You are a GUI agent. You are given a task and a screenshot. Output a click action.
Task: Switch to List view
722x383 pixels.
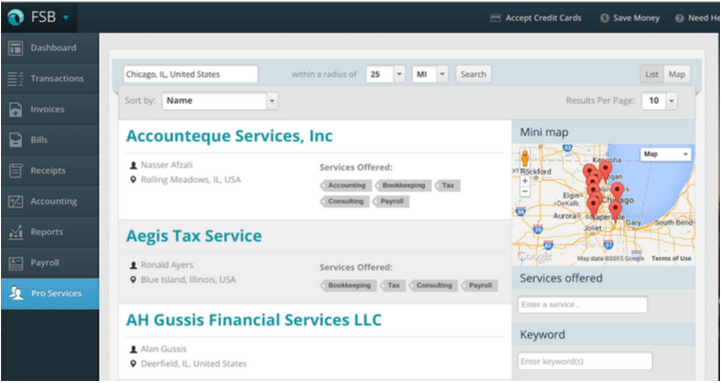(x=652, y=74)
